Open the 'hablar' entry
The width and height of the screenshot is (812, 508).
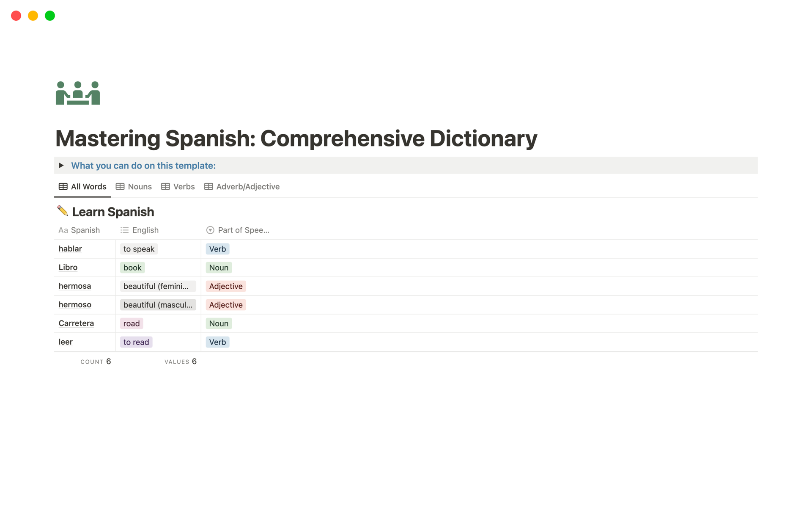click(70, 249)
